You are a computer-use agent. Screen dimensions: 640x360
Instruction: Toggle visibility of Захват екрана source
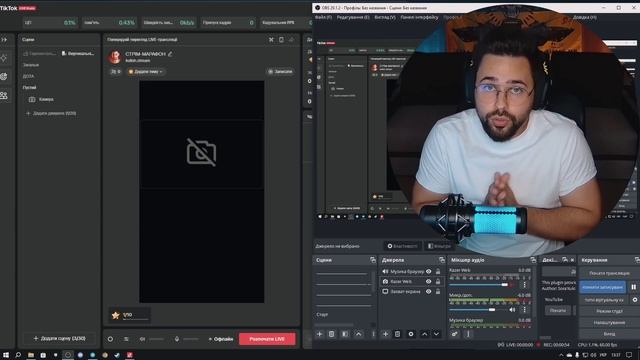click(x=429, y=291)
